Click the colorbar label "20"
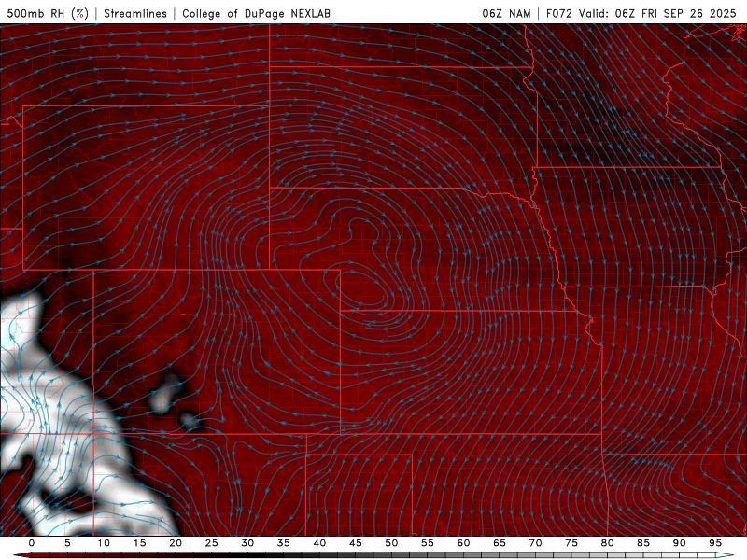 (x=176, y=543)
